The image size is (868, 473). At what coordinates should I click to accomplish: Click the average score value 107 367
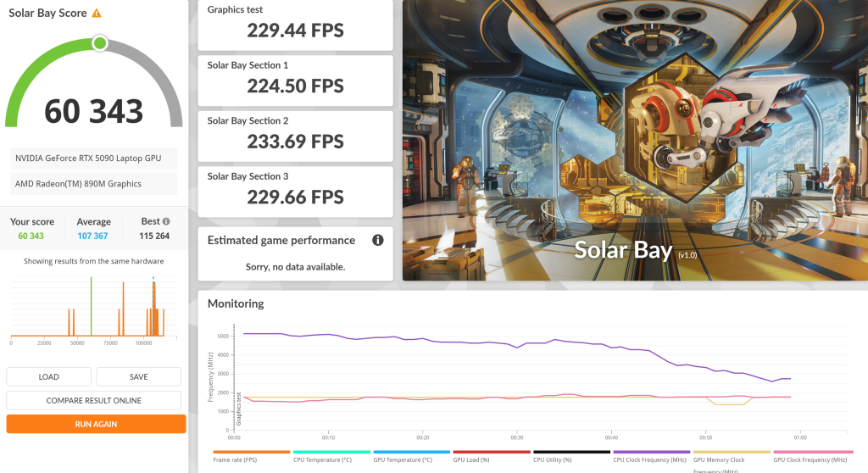tap(93, 236)
